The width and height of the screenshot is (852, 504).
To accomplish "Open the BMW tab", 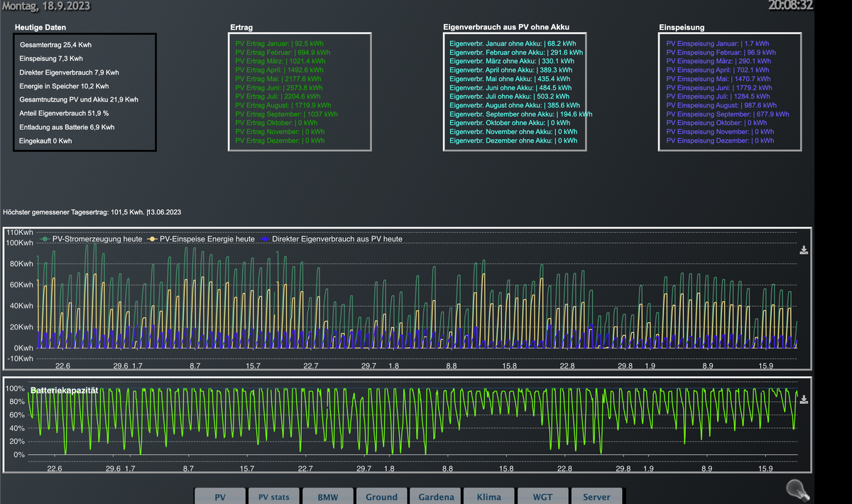I will tap(327, 497).
